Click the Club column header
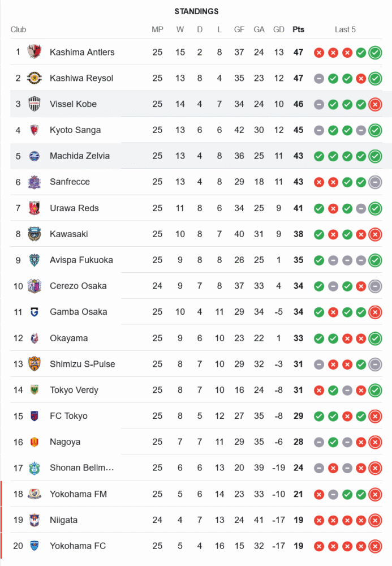The width and height of the screenshot is (392, 566). (19, 29)
